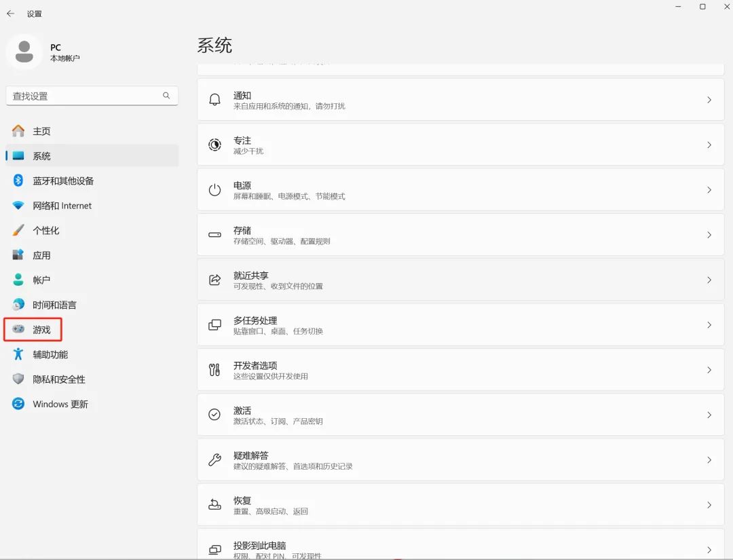
Task: Open 电源 via its right chevron
Action: pyautogui.click(x=709, y=190)
